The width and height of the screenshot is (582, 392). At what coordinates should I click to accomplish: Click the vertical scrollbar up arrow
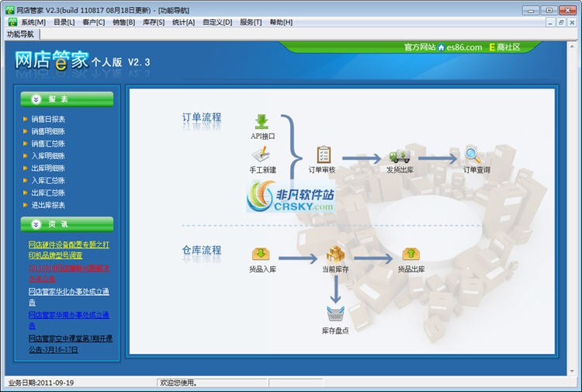(x=572, y=45)
